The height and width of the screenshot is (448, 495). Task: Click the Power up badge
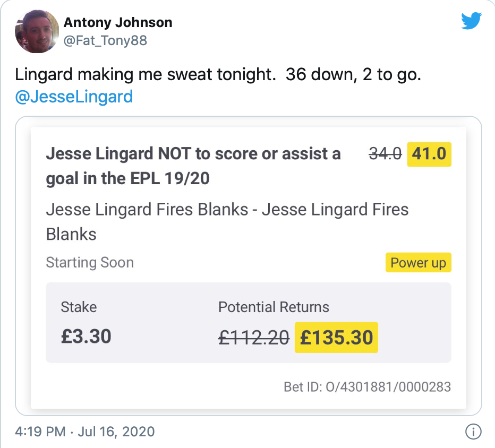418,262
